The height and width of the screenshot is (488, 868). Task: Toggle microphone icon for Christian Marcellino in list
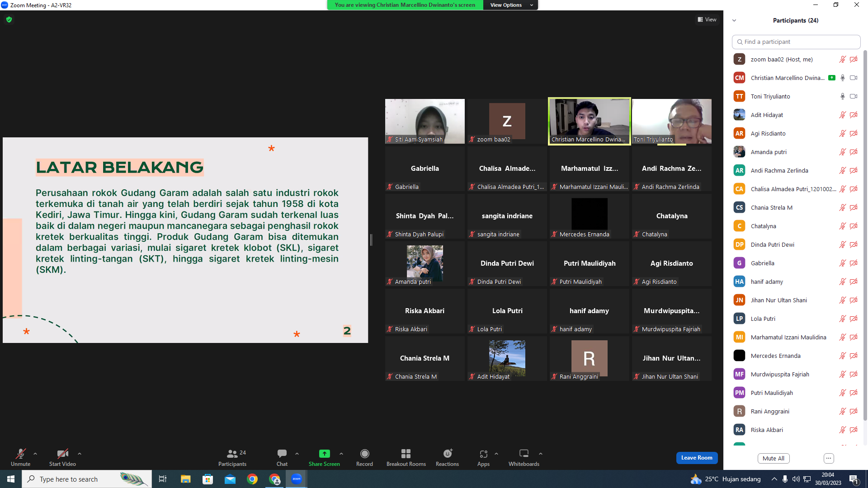[843, 78]
